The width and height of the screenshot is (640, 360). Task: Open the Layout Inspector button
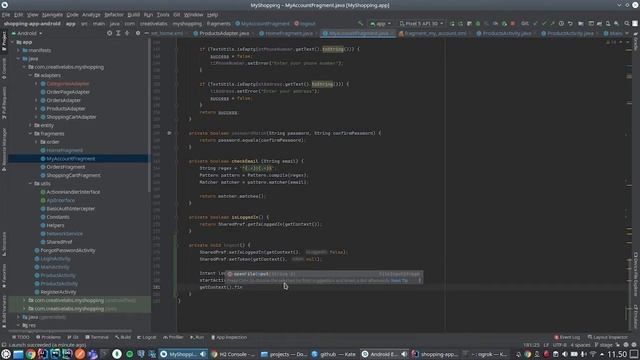pos(607,337)
